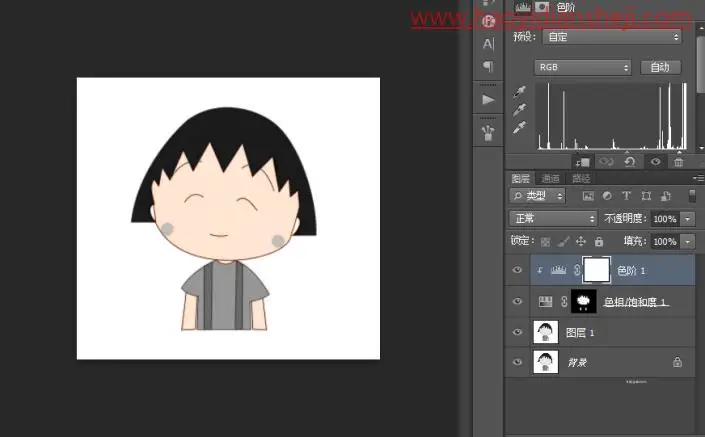Open the 不透明度 opacity slider arrow

point(687,219)
